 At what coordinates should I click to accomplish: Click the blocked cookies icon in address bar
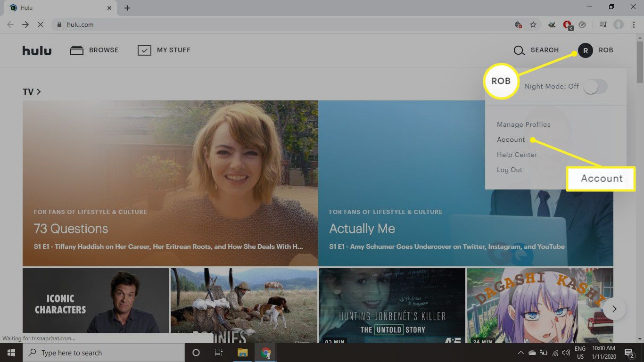518,25
